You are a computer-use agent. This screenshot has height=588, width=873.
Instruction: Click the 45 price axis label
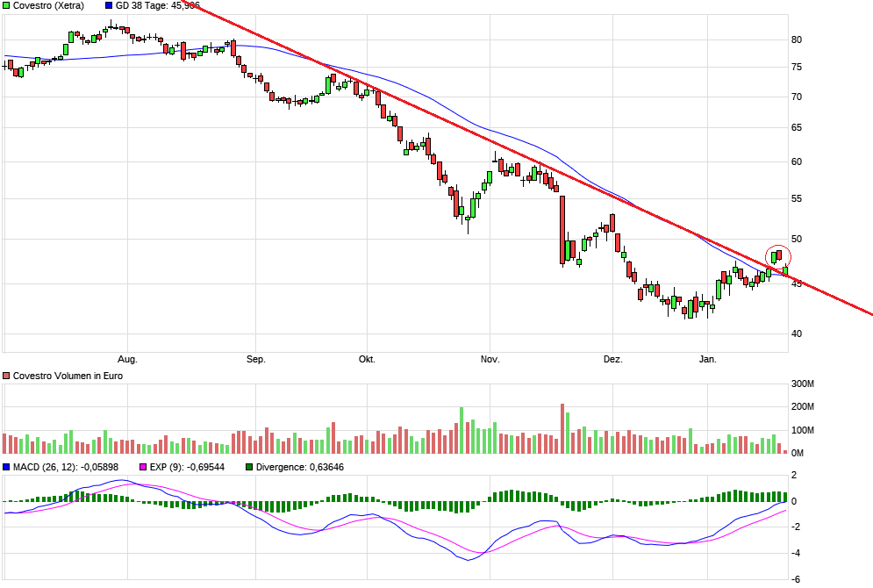(x=797, y=284)
